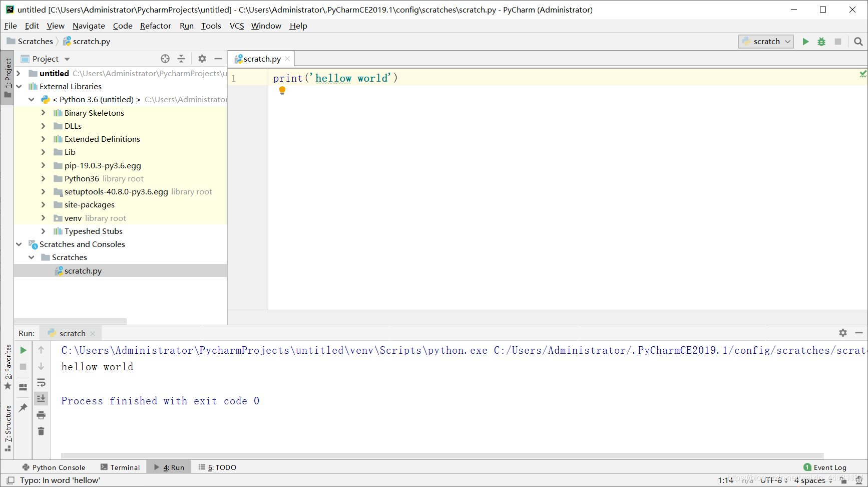Viewport: 868px width, 487px height.
Task: Pin the Run tab with the pin icon
Action: (23, 407)
